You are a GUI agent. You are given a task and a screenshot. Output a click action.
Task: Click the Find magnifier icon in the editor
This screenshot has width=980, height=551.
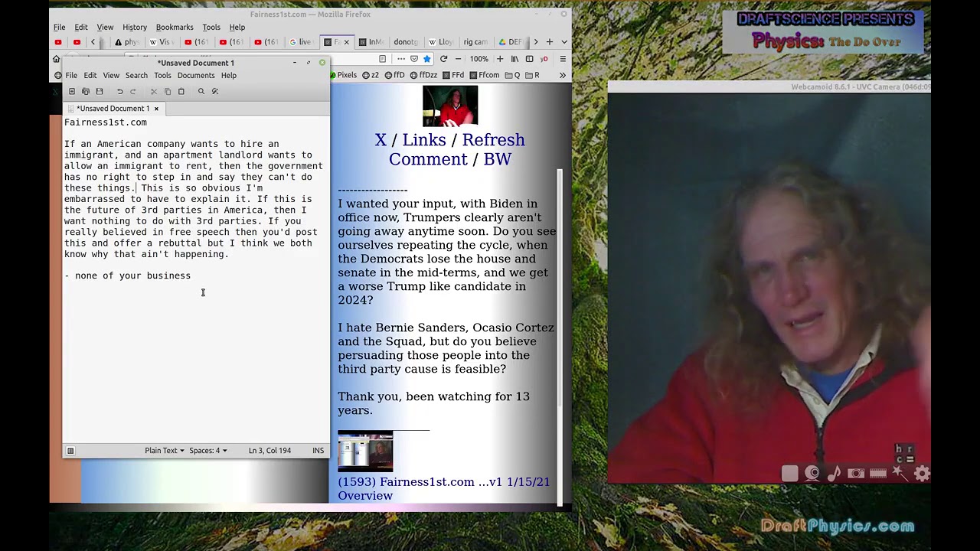click(x=201, y=91)
